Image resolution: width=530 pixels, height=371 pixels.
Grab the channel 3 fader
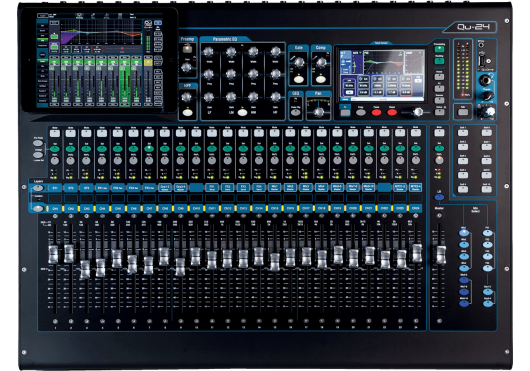[x=85, y=269]
